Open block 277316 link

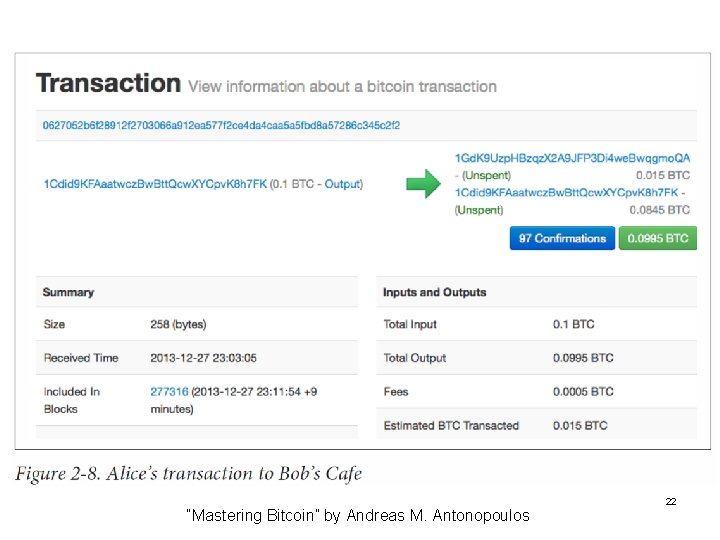pos(168,392)
